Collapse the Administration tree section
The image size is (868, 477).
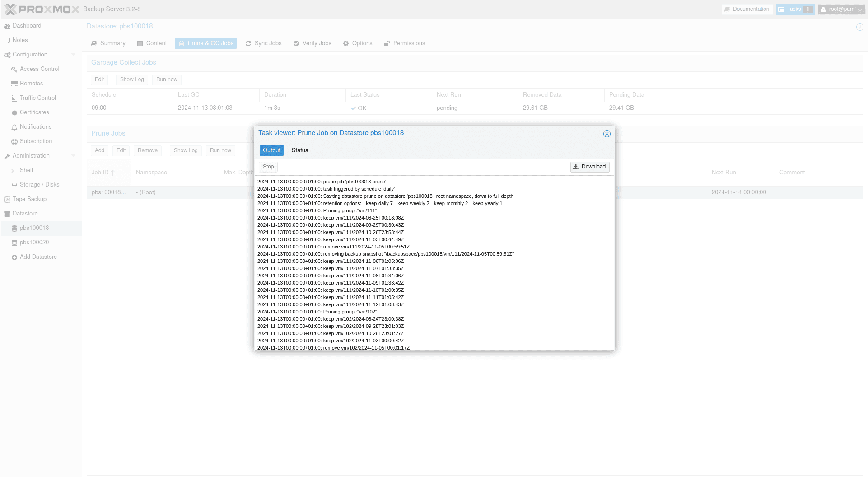[x=73, y=156]
